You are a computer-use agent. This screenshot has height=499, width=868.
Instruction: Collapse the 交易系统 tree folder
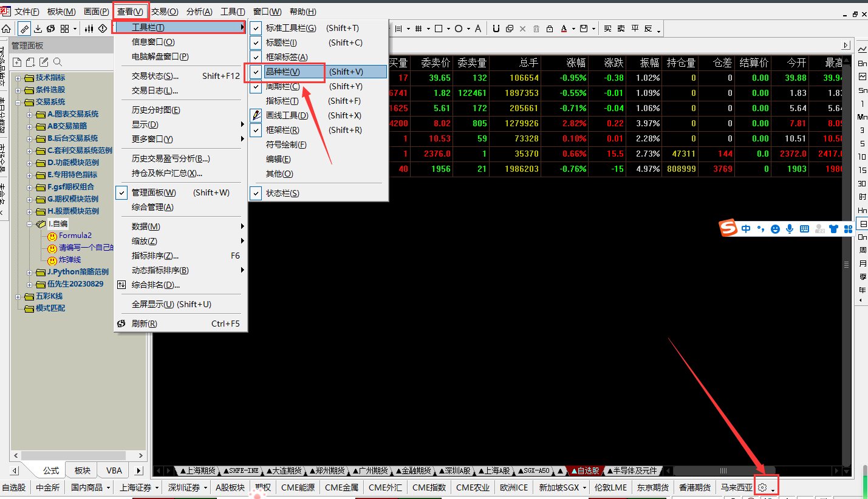pos(18,102)
